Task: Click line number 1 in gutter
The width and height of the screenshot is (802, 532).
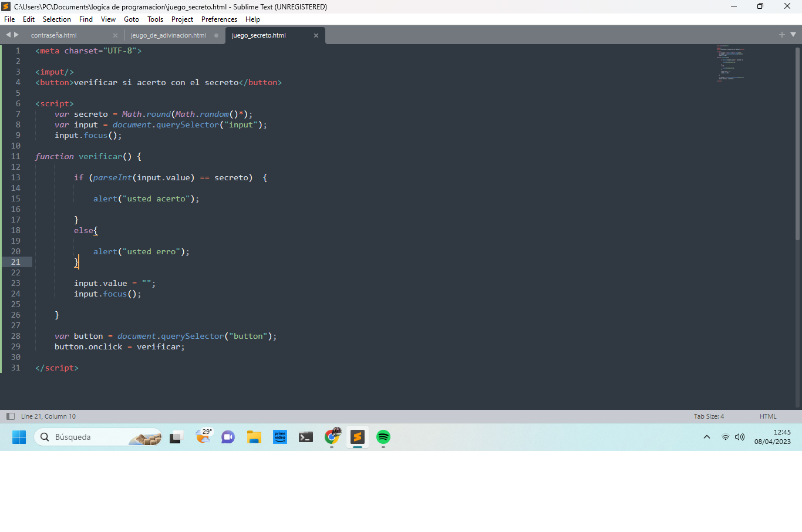Action: (18, 50)
